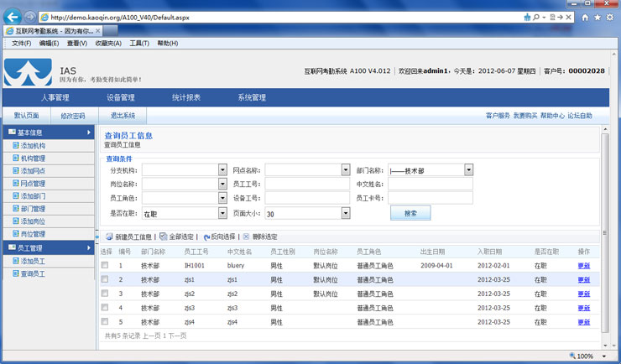Check the box for employee row 3 zjs2
The width and height of the screenshot is (621, 364).
coord(105,294)
